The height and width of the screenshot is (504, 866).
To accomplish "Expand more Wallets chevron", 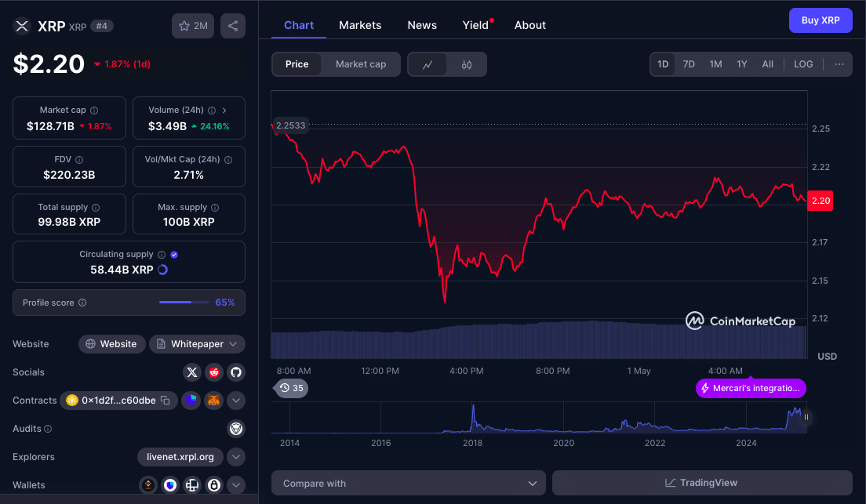I will point(236,484).
